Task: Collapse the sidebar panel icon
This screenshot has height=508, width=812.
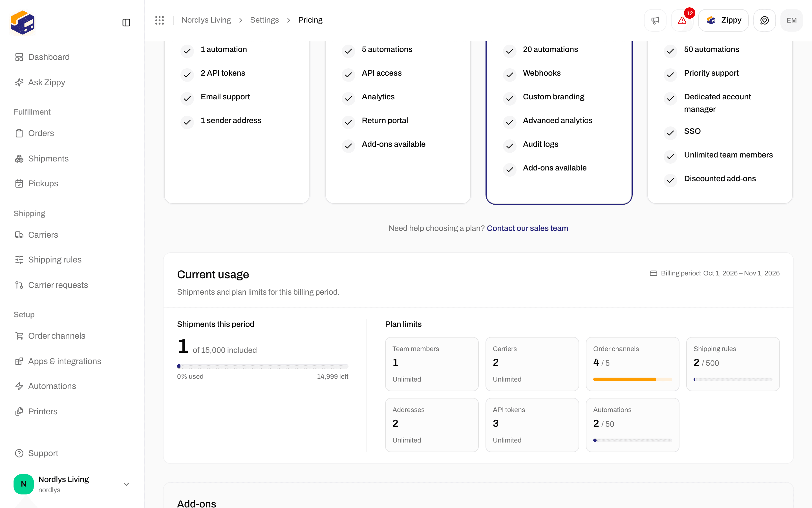Action: click(126, 23)
